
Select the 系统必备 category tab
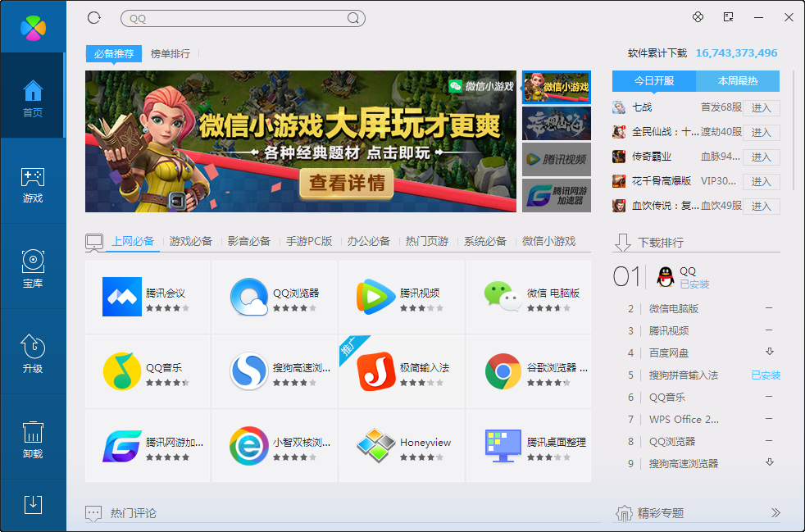pyautogui.click(x=485, y=241)
